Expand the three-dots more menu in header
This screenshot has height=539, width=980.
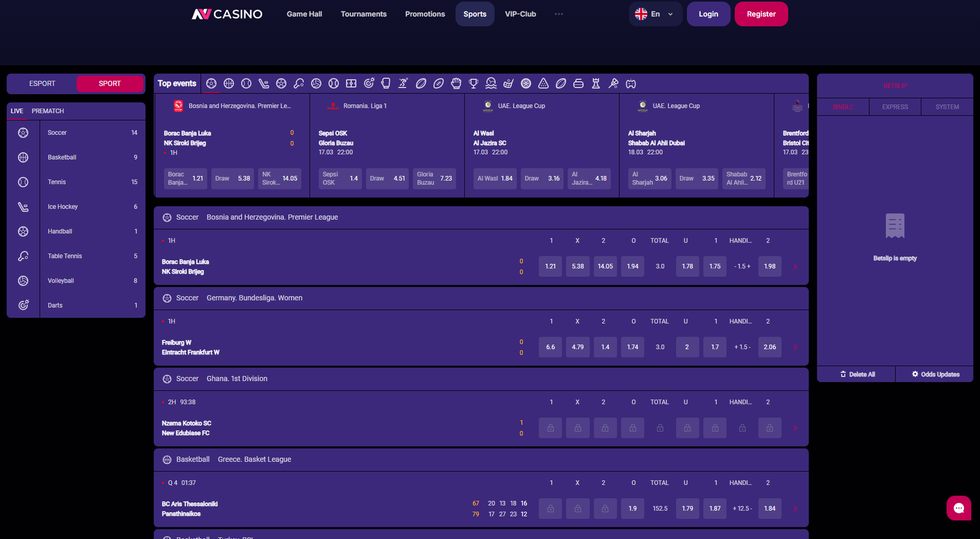559,14
